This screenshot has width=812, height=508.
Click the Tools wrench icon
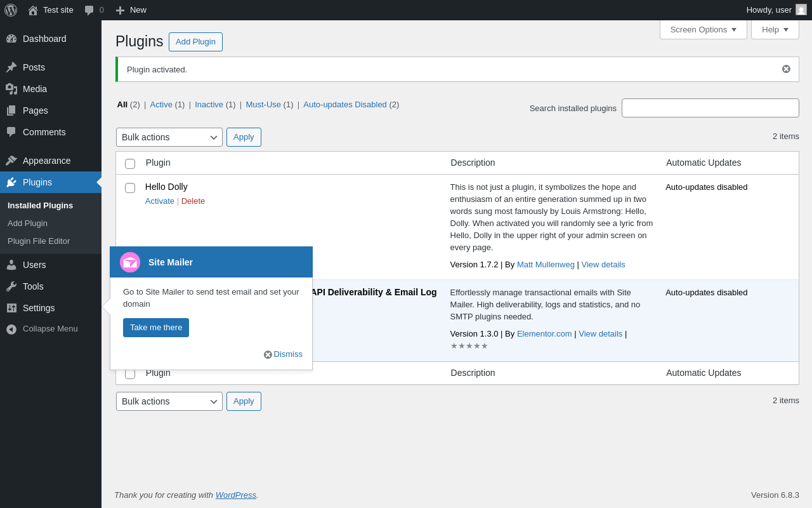11,286
